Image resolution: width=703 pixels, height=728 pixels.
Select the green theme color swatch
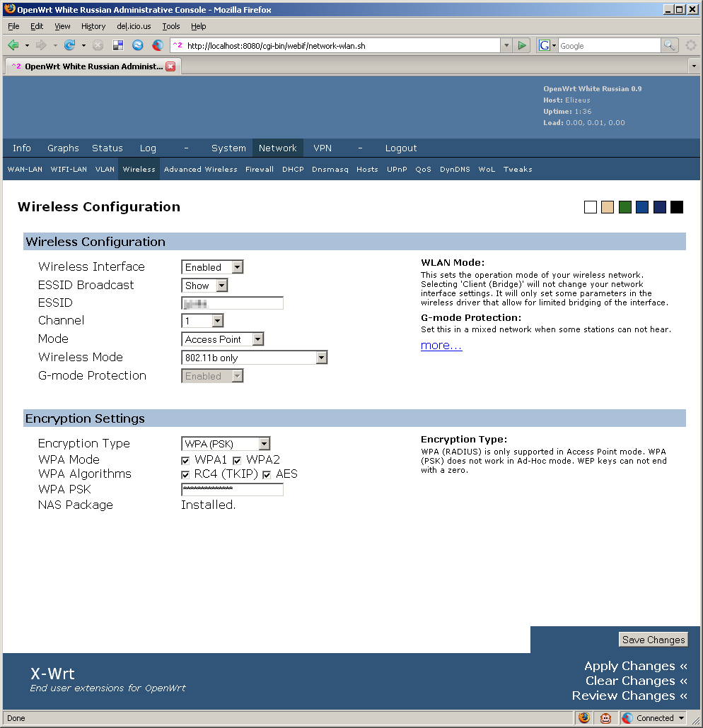click(625, 207)
